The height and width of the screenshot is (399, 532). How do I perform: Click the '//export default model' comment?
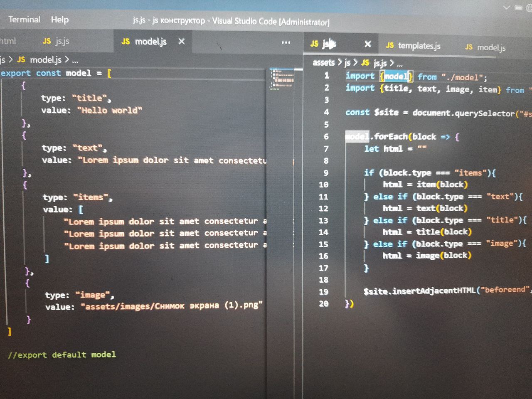(62, 355)
